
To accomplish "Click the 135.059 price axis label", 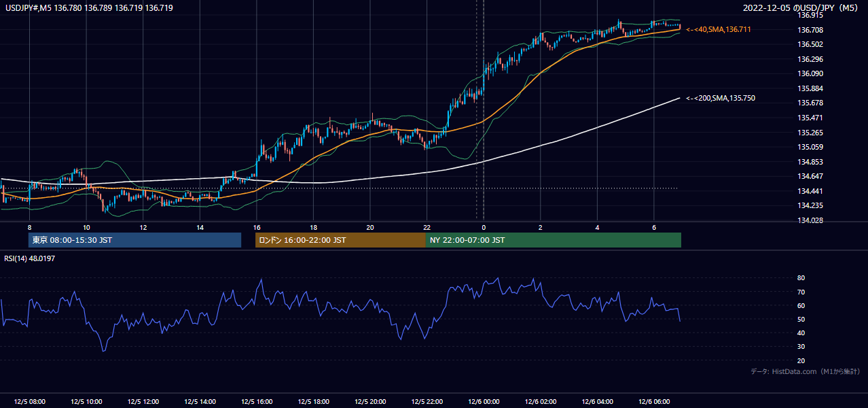I will [x=810, y=147].
